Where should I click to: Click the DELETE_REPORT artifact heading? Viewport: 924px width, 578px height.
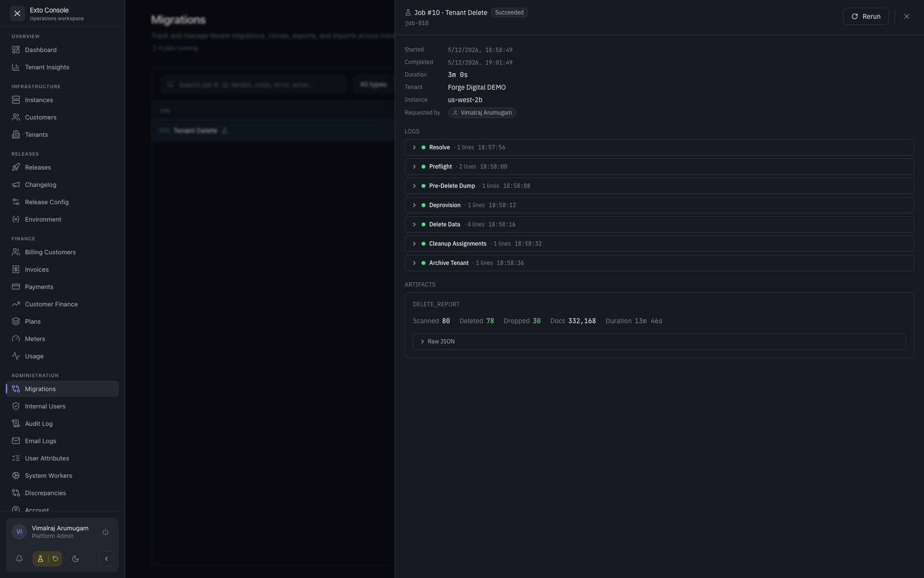click(436, 304)
